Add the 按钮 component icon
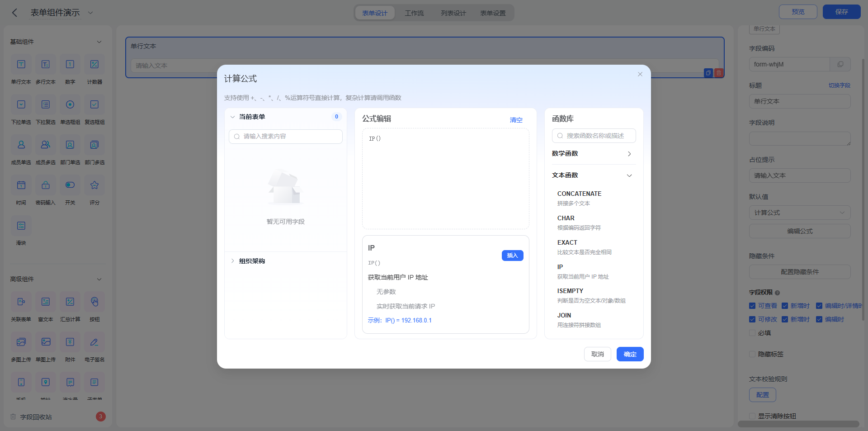This screenshot has height=431, width=868. [x=94, y=302]
